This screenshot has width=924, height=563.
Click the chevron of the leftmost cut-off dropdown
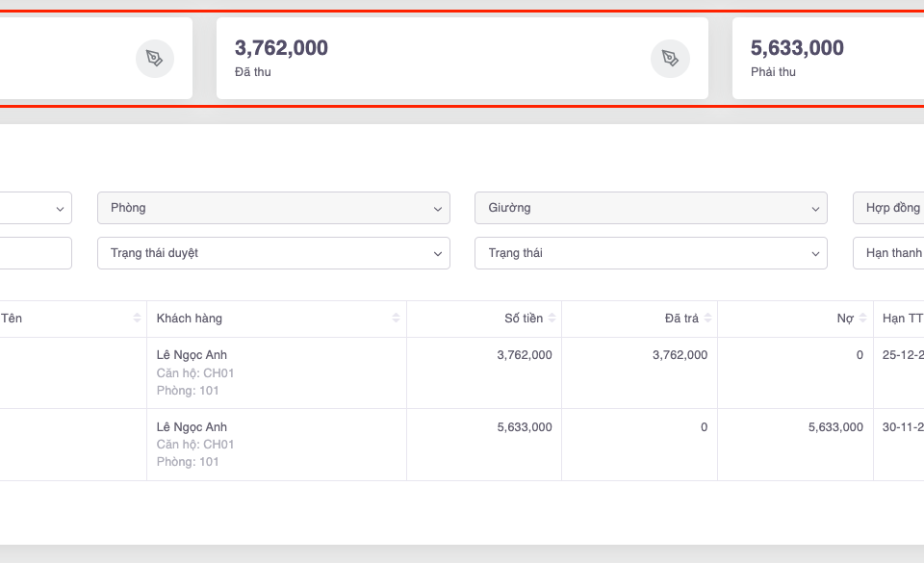(x=60, y=208)
